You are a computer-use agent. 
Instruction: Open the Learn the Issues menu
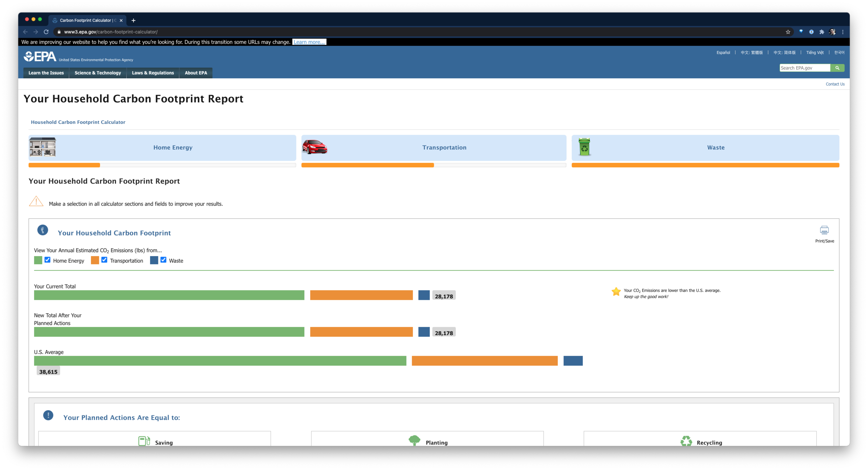pos(46,73)
